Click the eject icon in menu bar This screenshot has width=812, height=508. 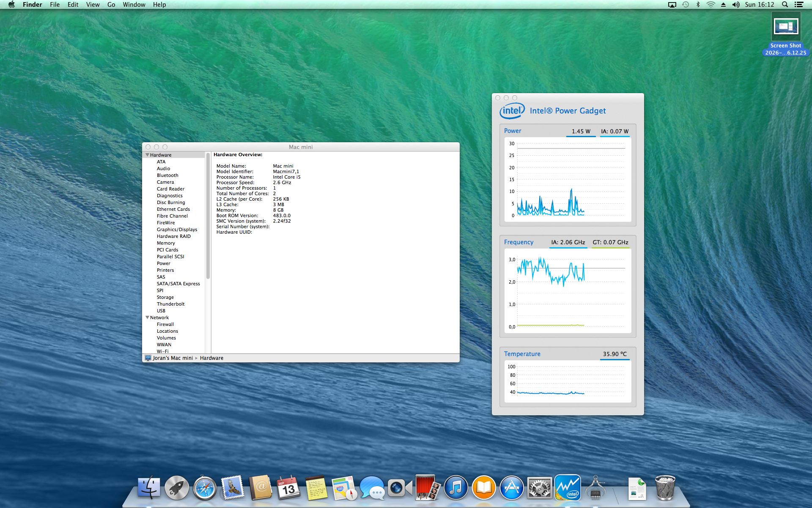pos(723,5)
